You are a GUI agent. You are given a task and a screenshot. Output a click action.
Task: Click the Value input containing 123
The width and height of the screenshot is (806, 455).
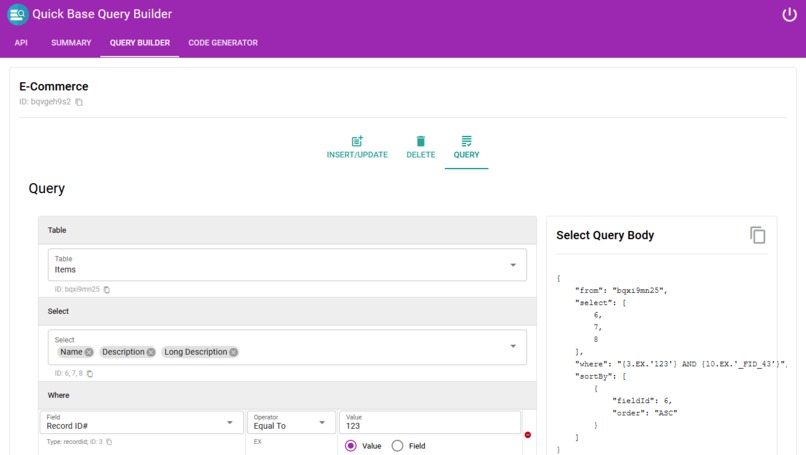tap(430, 422)
